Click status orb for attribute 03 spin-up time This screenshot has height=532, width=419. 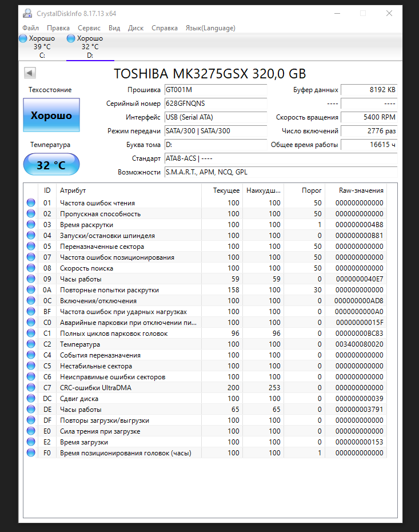tap(31, 224)
